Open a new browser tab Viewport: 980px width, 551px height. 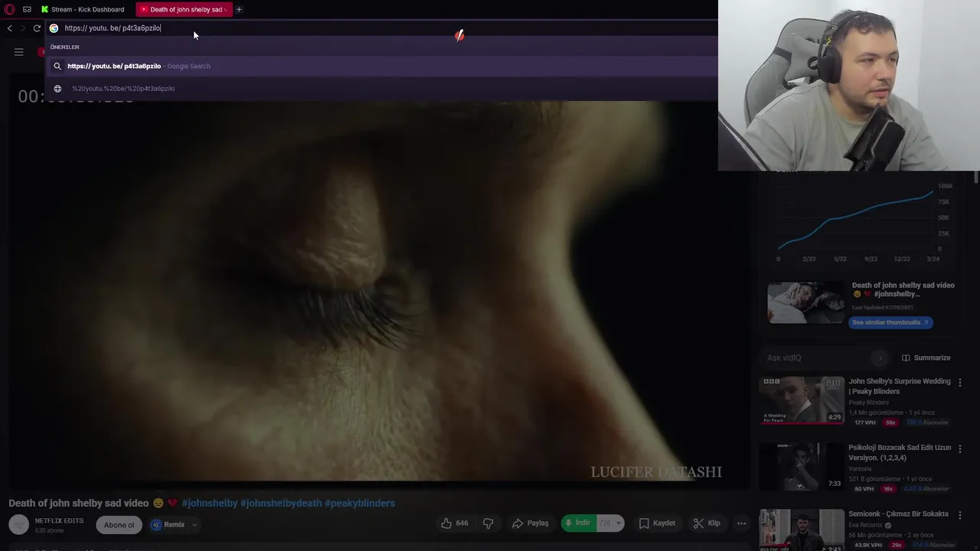click(x=239, y=9)
